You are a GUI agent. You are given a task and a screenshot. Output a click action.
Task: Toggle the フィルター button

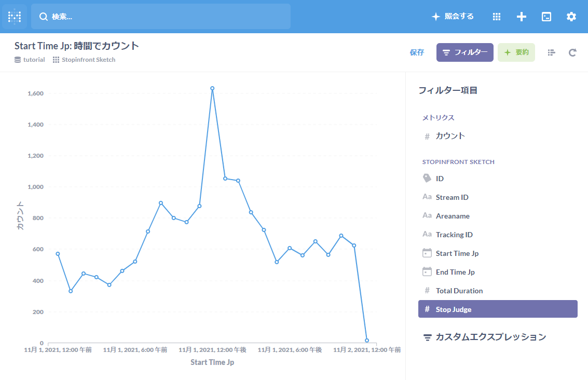(464, 52)
